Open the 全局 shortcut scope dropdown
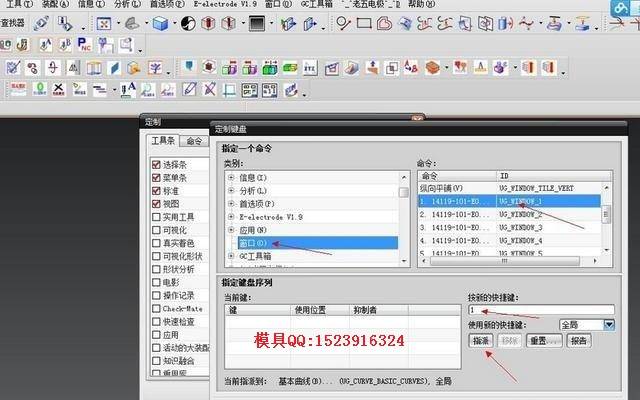Screen dimensions: 640x400 point(609,325)
